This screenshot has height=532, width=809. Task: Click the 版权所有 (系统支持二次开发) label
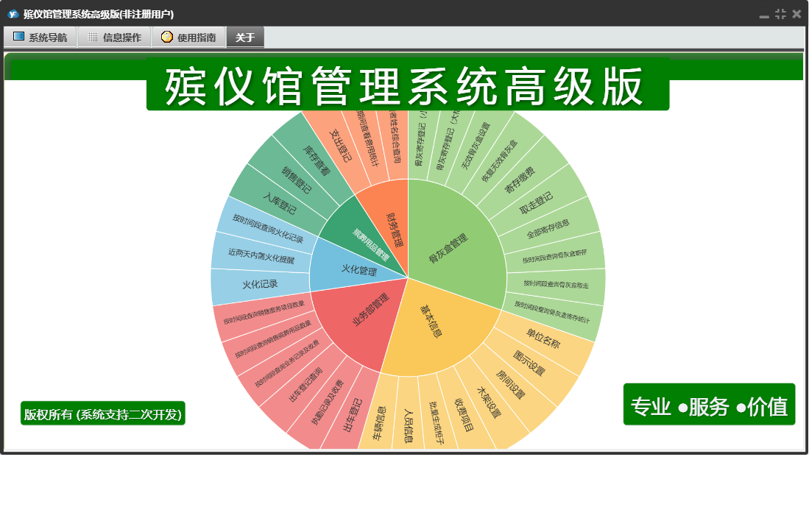tap(102, 414)
